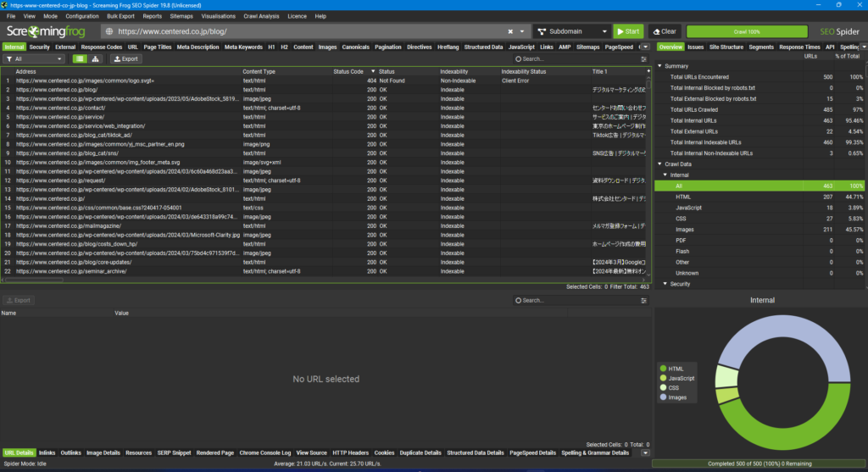Open the Bulk Export menu
Screen dimensions: 868x472
pyautogui.click(x=120, y=16)
